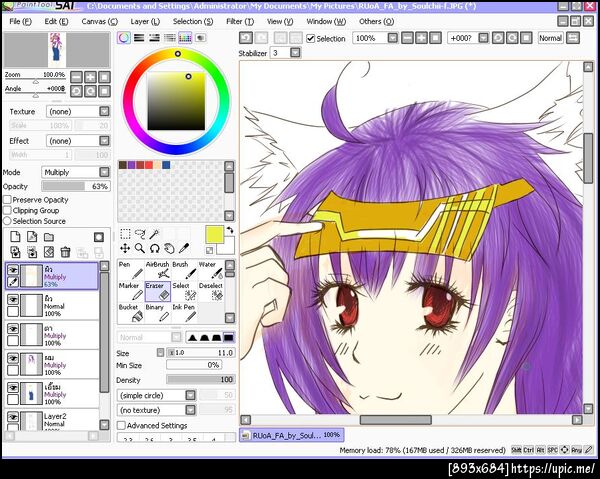The height and width of the screenshot is (479, 600).
Task: Toggle the Selection checkbox in toolbar
Action: 311,39
